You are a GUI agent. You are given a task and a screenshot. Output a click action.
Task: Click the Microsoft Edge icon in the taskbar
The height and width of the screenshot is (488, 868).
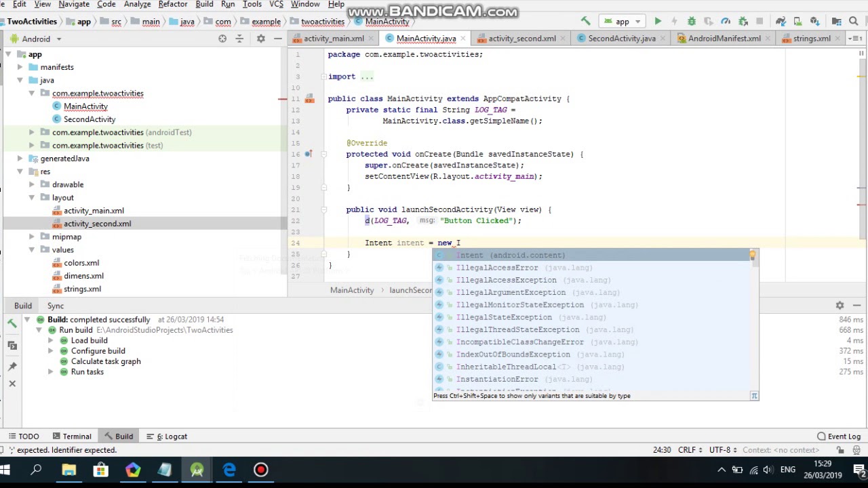229,470
